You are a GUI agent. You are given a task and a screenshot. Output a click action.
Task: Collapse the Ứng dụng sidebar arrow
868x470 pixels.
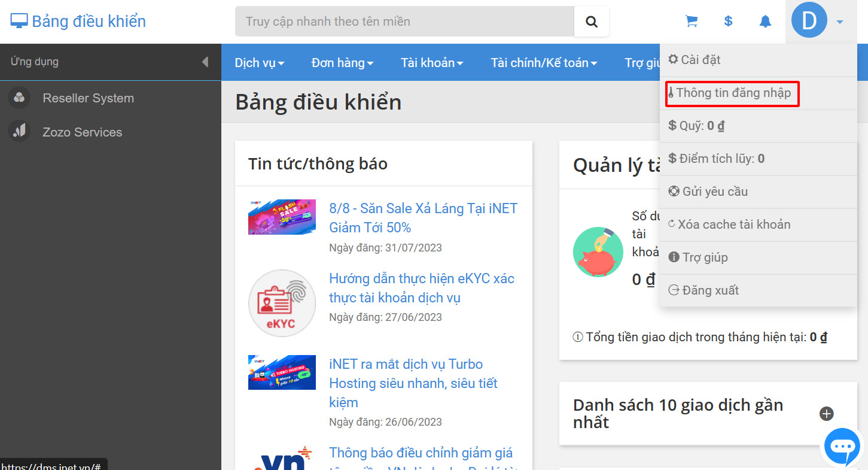(205, 62)
